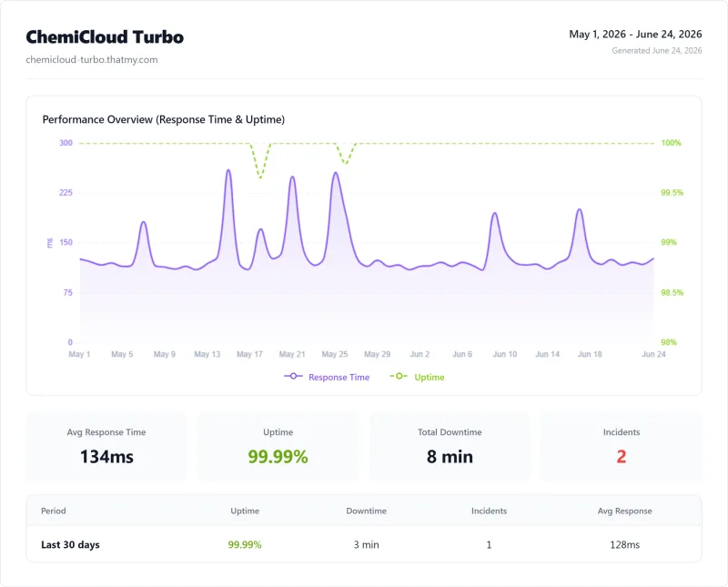The width and height of the screenshot is (728, 587).
Task: Open the chemicloud-turbo.thatmy.com URL text
Action: (92, 60)
